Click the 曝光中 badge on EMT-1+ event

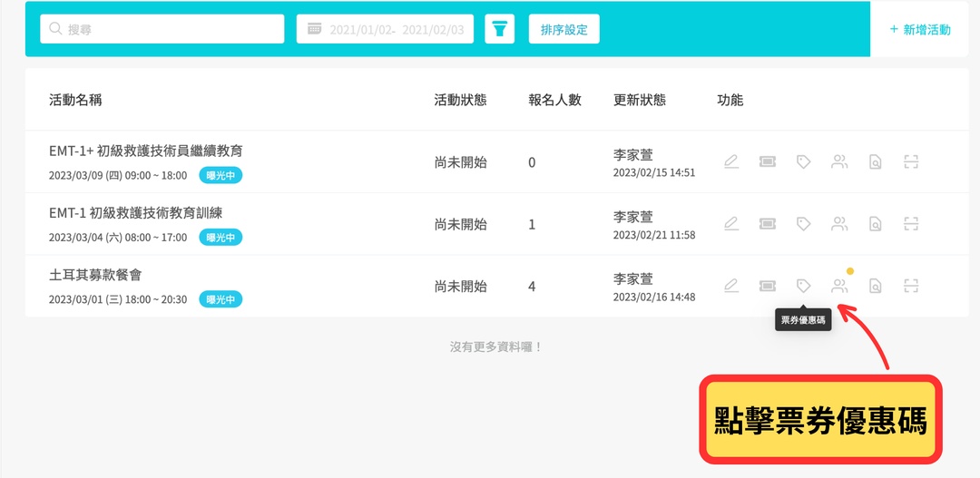tap(220, 175)
